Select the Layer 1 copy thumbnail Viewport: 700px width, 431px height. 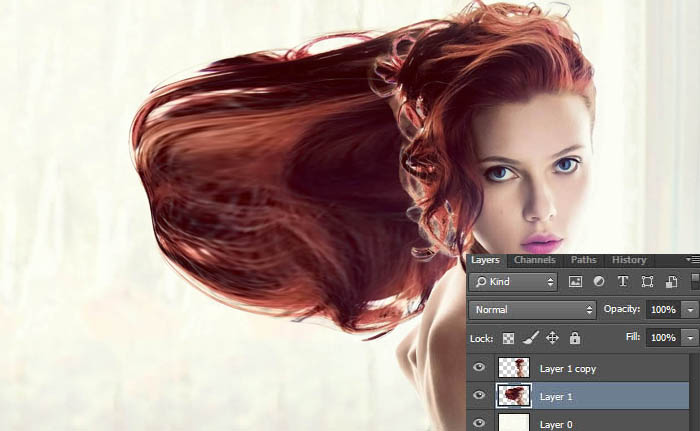click(513, 368)
